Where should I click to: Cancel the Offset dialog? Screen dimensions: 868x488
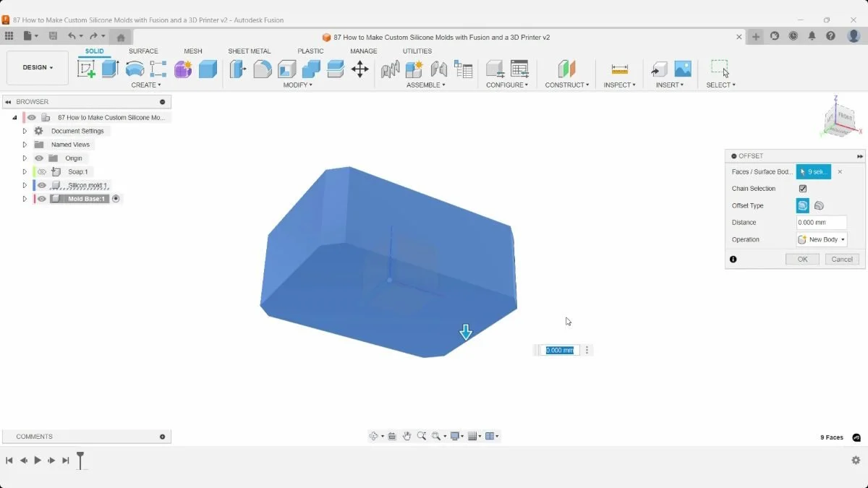[x=842, y=260]
